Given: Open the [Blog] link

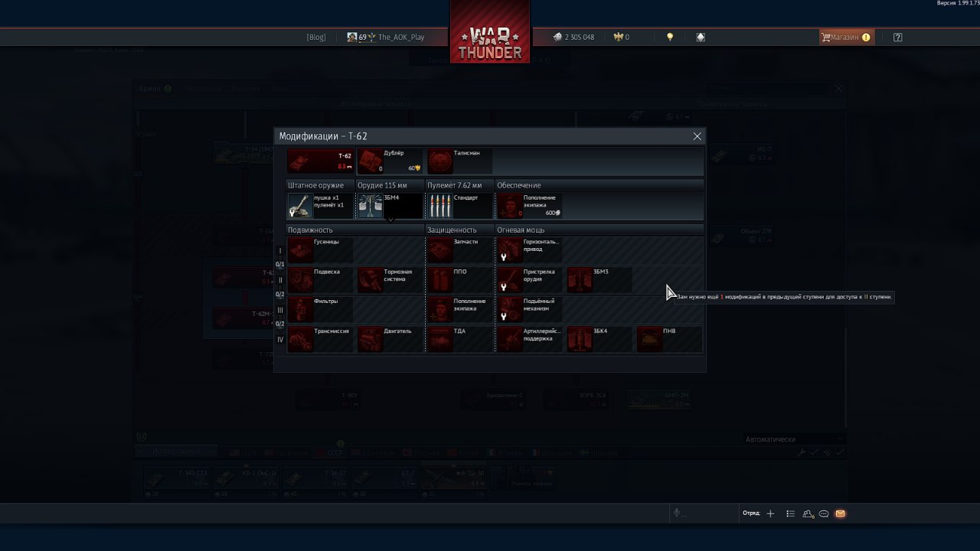Looking at the screenshot, I should [316, 37].
